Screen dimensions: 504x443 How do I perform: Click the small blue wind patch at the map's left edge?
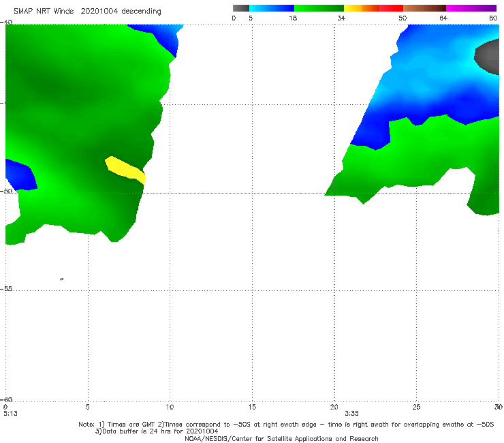[20, 174]
